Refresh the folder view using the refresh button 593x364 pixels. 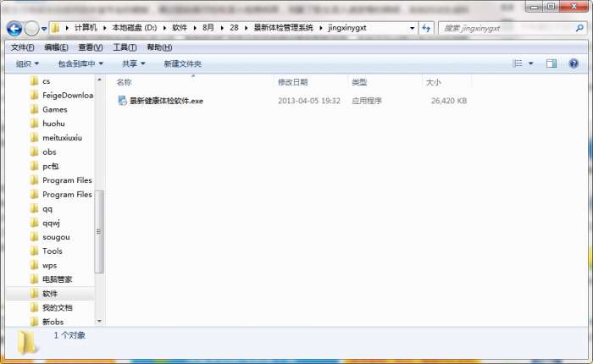pos(426,28)
